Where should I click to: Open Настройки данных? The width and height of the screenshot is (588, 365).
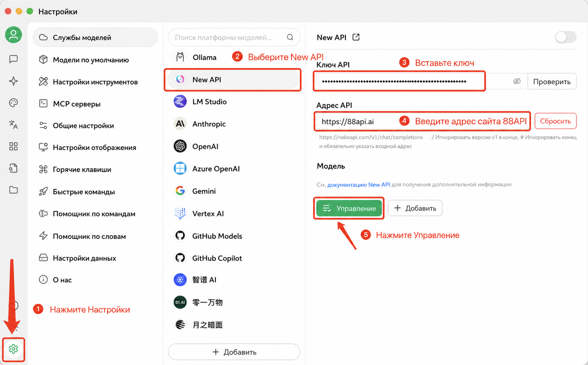click(95, 258)
